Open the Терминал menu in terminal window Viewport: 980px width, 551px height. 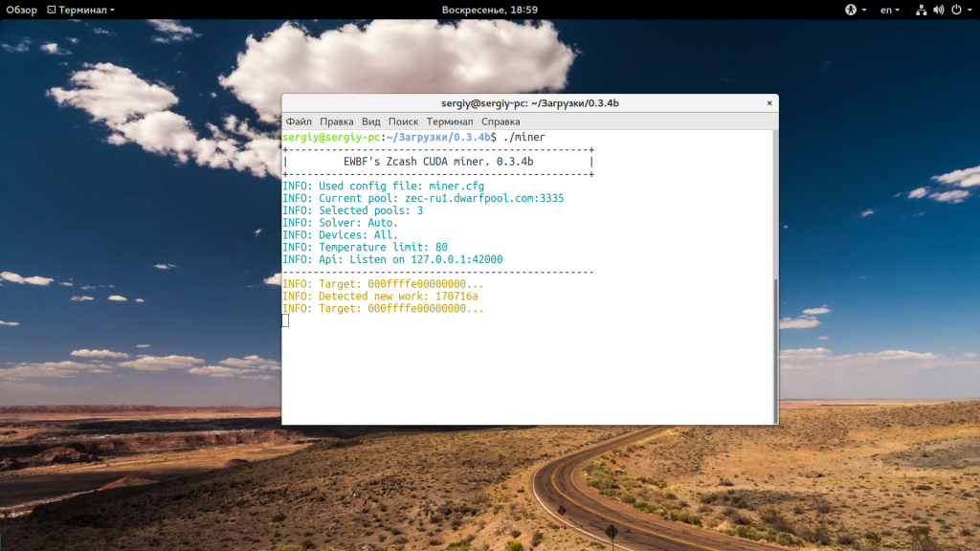click(x=450, y=121)
